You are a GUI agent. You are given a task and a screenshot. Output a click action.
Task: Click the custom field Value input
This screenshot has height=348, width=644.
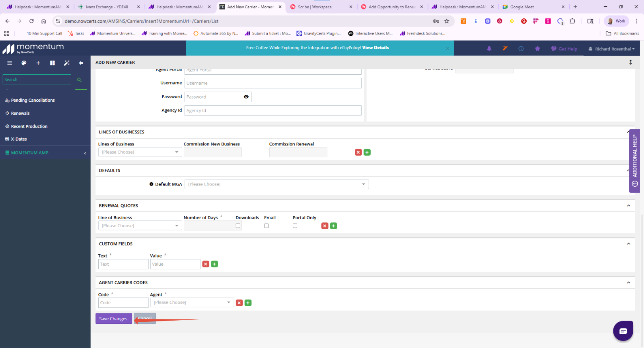click(175, 264)
